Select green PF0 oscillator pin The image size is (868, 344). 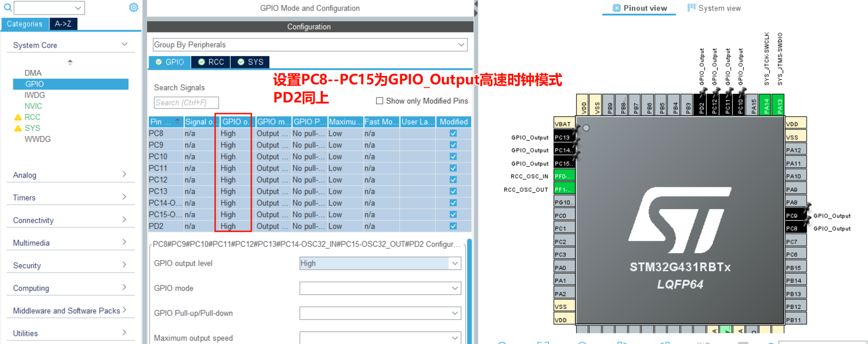pyautogui.click(x=564, y=176)
